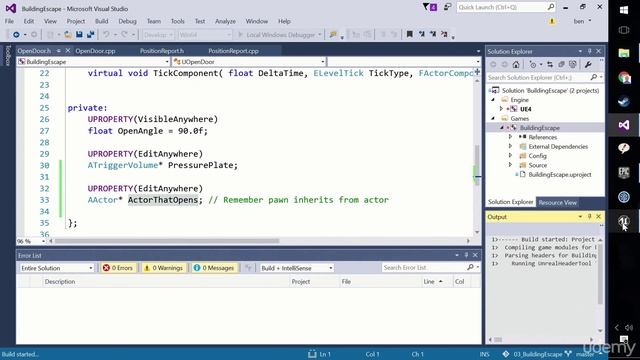Click the Open File folder icon
This screenshot has width=640, height=360.
point(68,35)
